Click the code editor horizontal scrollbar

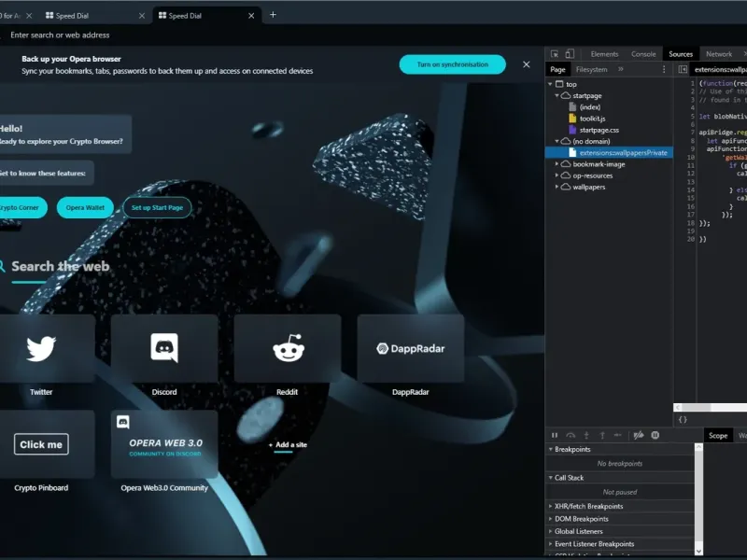(697, 408)
